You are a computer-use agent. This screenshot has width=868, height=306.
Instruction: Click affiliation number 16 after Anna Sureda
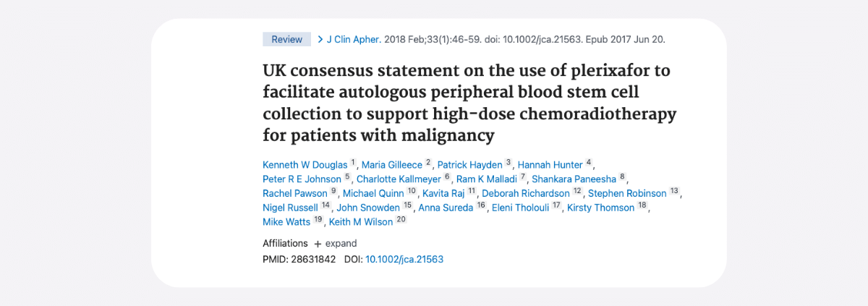(481, 206)
